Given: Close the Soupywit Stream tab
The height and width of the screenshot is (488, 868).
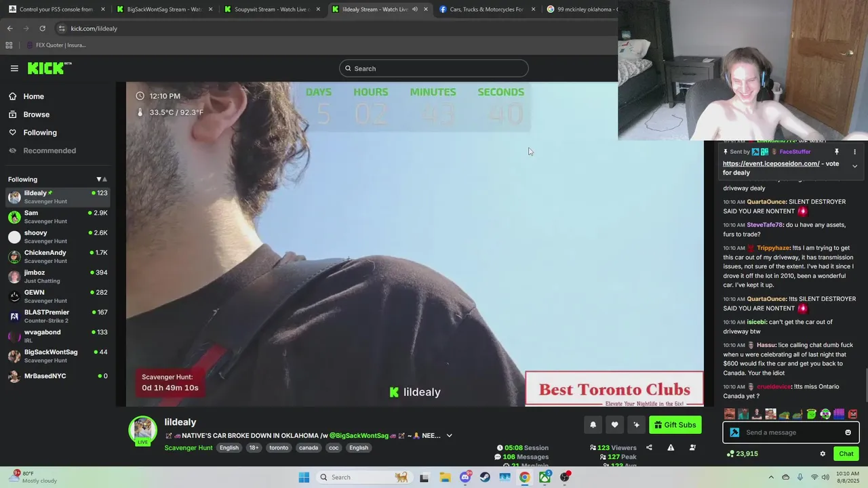Looking at the screenshot, I should 318,9.
